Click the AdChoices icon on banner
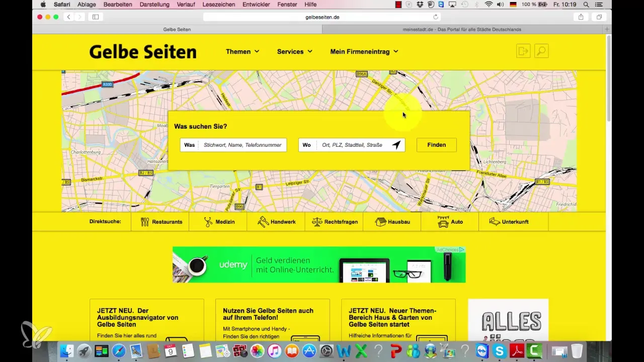 [450, 249]
